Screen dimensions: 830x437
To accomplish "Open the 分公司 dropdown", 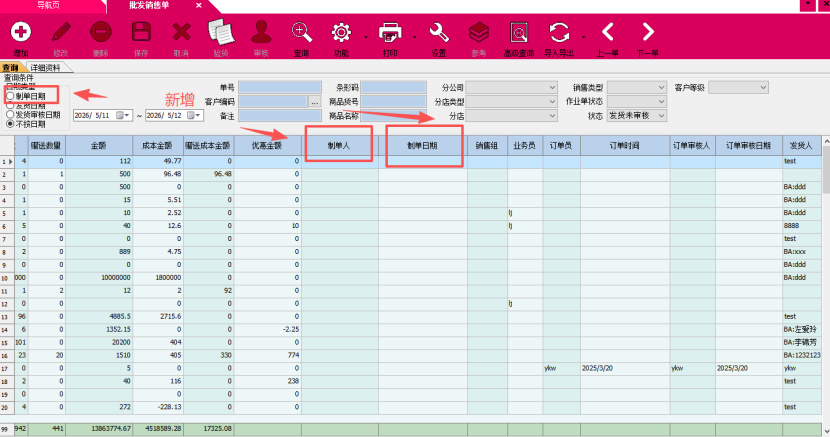I will 511,87.
